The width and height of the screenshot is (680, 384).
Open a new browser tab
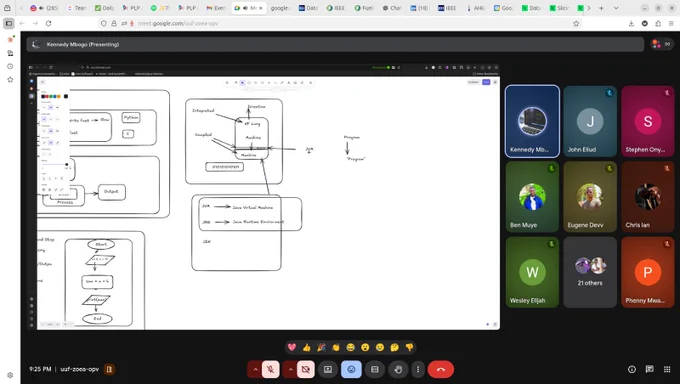tap(601, 8)
